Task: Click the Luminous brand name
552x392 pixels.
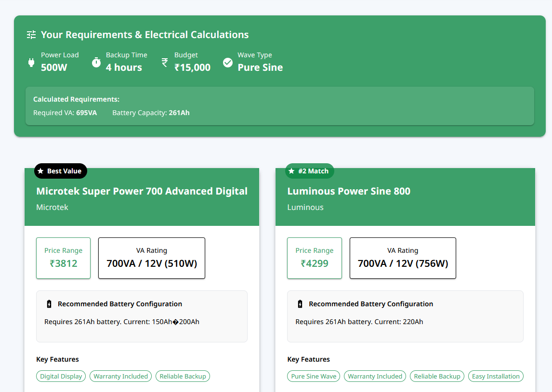Action: pos(305,207)
